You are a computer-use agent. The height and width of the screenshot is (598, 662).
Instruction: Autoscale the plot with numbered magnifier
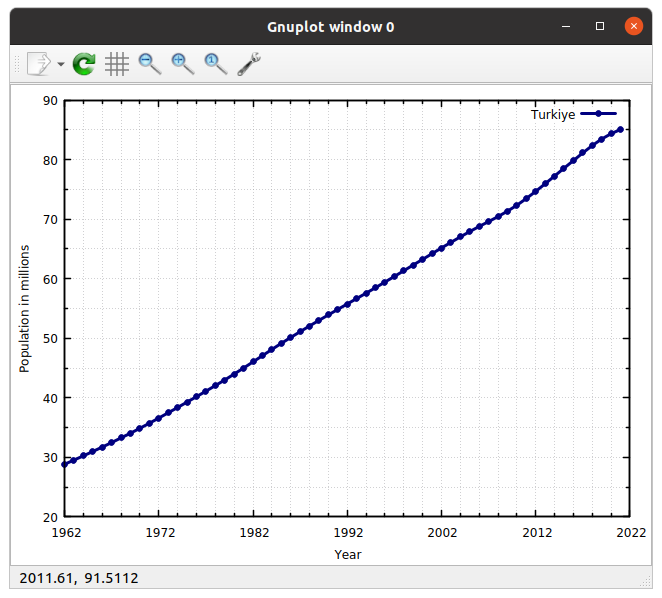point(215,64)
